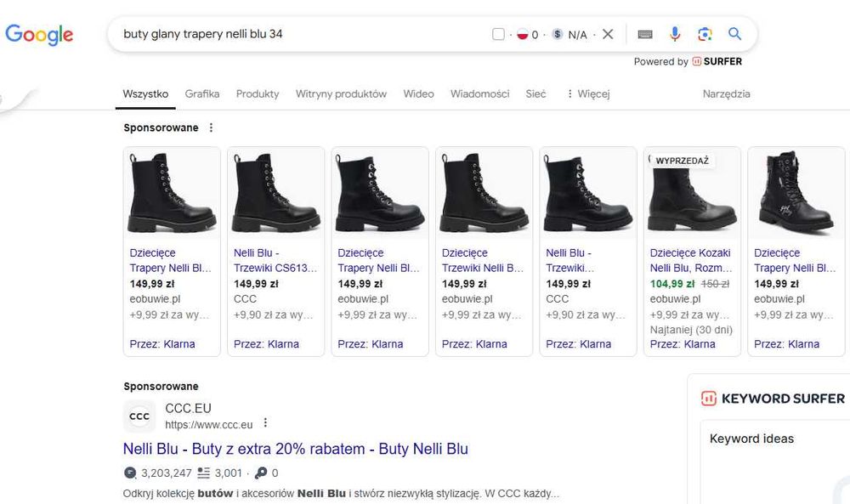The image size is (850, 504).
Task: Click the dollar CPC icon
Action: [558, 34]
